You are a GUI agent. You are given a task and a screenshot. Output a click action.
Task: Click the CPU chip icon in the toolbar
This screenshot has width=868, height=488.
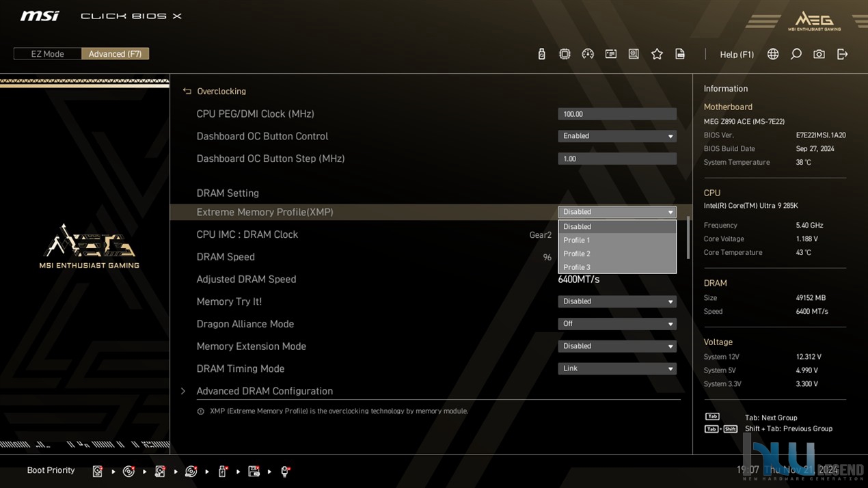(565, 54)
